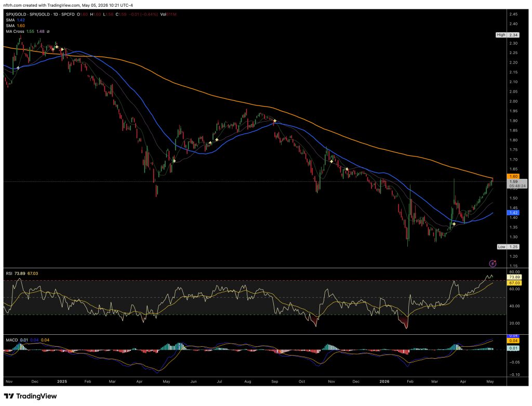Screen dimensions: 532x406
Task: Click the −0.10 level on MACD axis
Action: coord(514,375)
